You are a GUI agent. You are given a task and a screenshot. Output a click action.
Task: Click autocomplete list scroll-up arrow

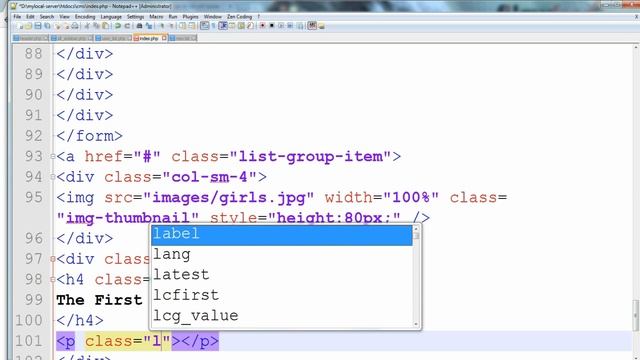[x=416, y=229]
